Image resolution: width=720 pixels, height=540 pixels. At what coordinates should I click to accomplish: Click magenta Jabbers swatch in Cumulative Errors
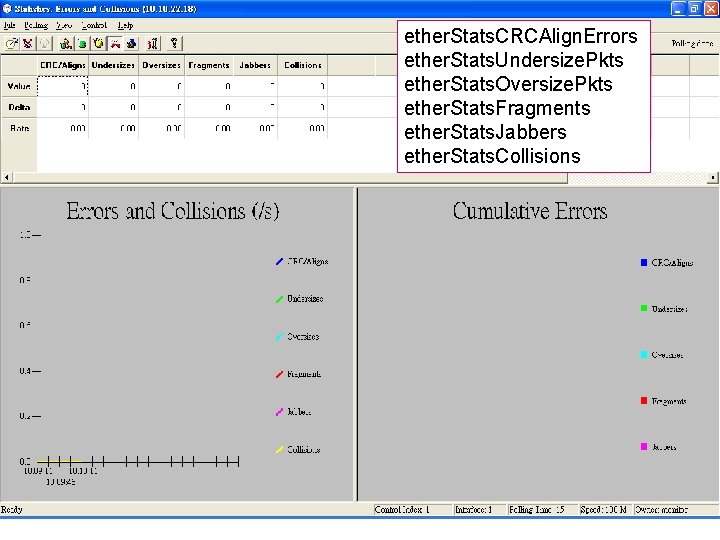click(x=644, y=447)
